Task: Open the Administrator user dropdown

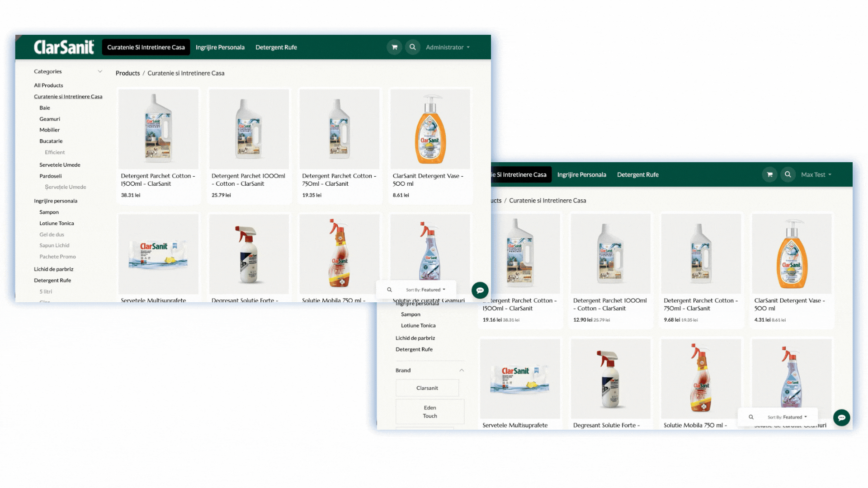Action: (448, 47)
